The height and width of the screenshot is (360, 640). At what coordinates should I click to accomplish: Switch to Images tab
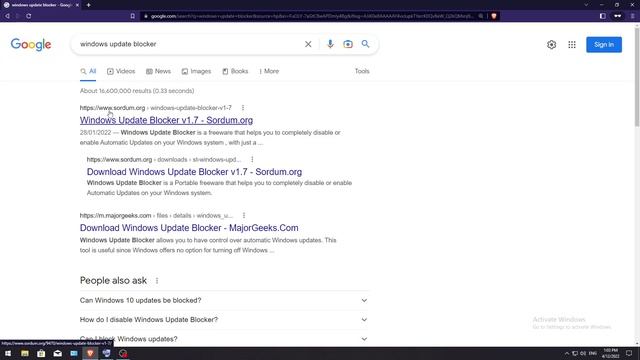[196, 71]
